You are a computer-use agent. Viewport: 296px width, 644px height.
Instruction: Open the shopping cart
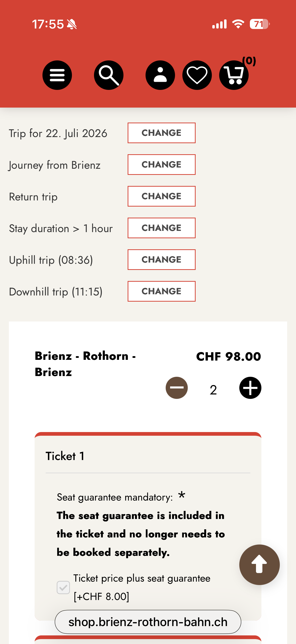(x=234, y=75)
